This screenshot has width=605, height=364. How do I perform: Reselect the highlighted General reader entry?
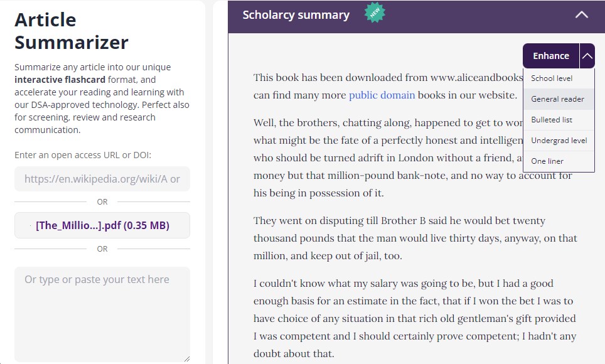pos(558,99)
